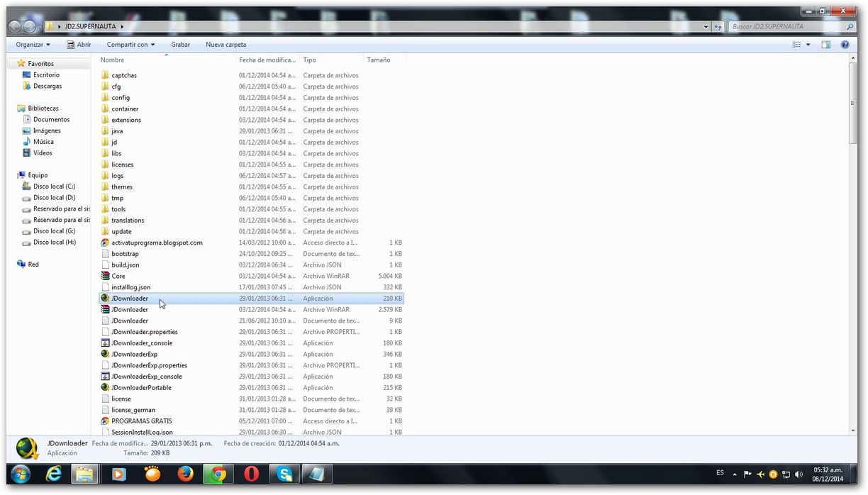This screenshot has height=495, width=868.
Task: Sort files by Tamaño column
Action: pyautogui.click(x=384, y=60)
